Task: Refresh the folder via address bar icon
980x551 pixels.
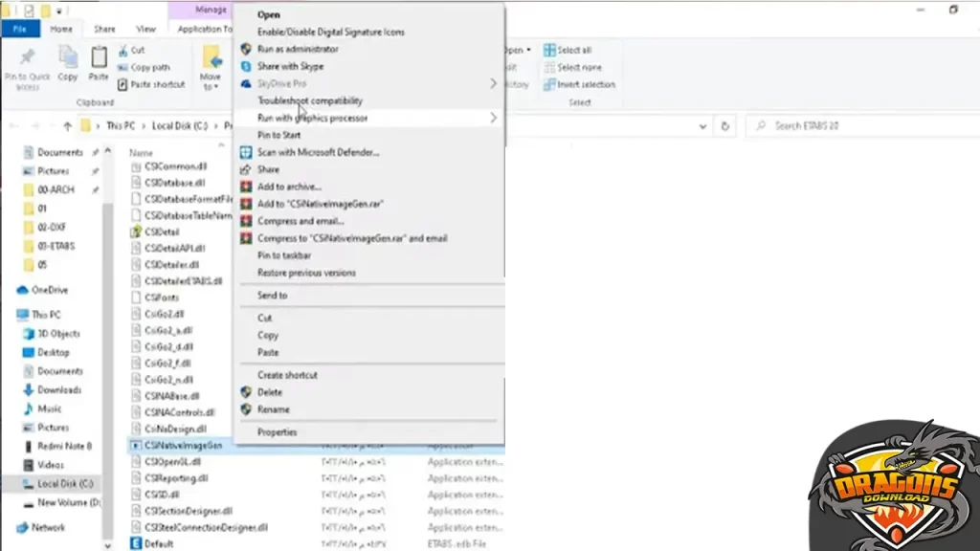Action: click(x=726, y=126)
